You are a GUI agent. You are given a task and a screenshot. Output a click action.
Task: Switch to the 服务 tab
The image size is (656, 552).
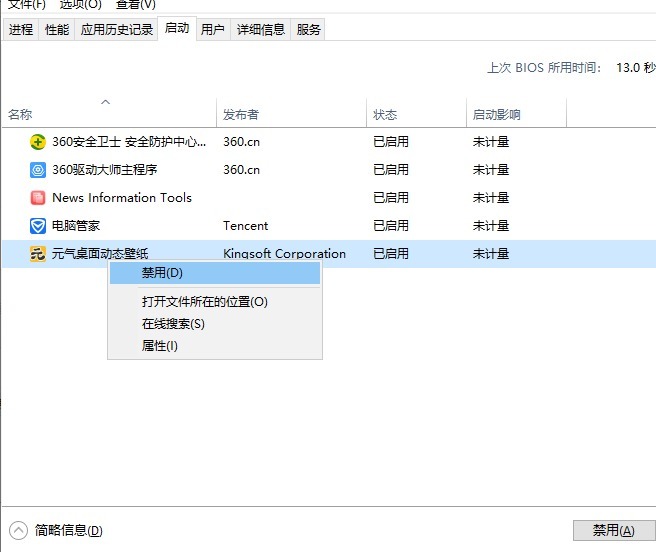308,29
